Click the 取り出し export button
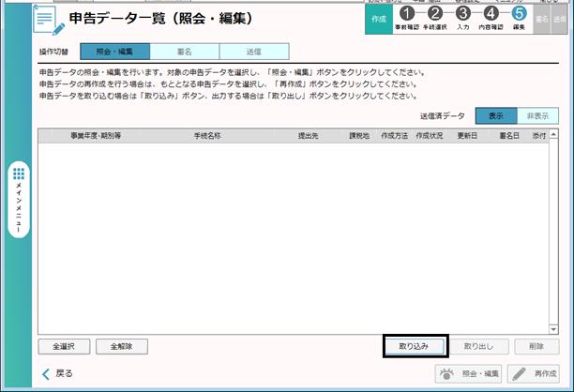Screen dimensions: 574x392 point(479,346)
